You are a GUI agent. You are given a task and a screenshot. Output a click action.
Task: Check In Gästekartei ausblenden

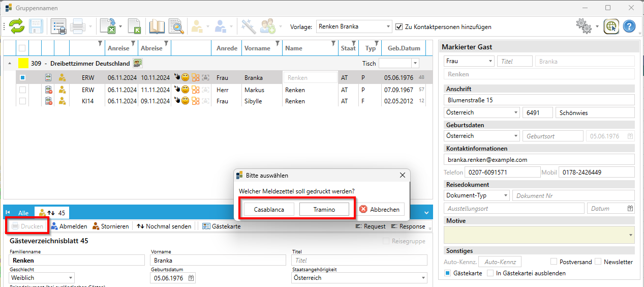[x=490, y=273]
